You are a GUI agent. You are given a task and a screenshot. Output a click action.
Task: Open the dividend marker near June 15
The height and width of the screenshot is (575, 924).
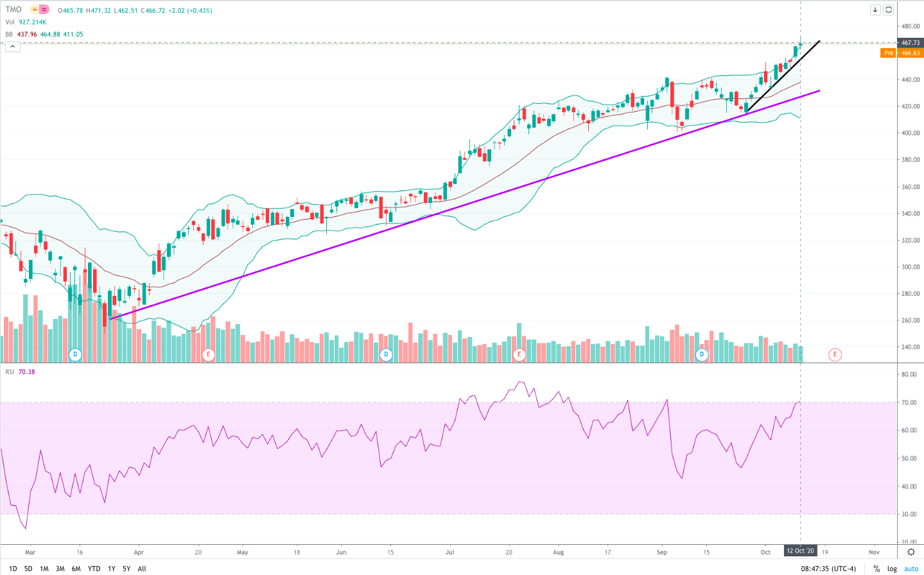pyautogui.click(x=386, y=354)
